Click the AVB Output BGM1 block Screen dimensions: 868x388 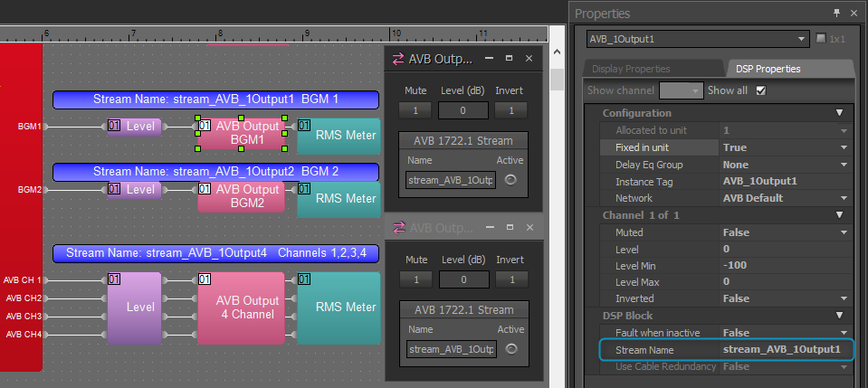point(241,133)
